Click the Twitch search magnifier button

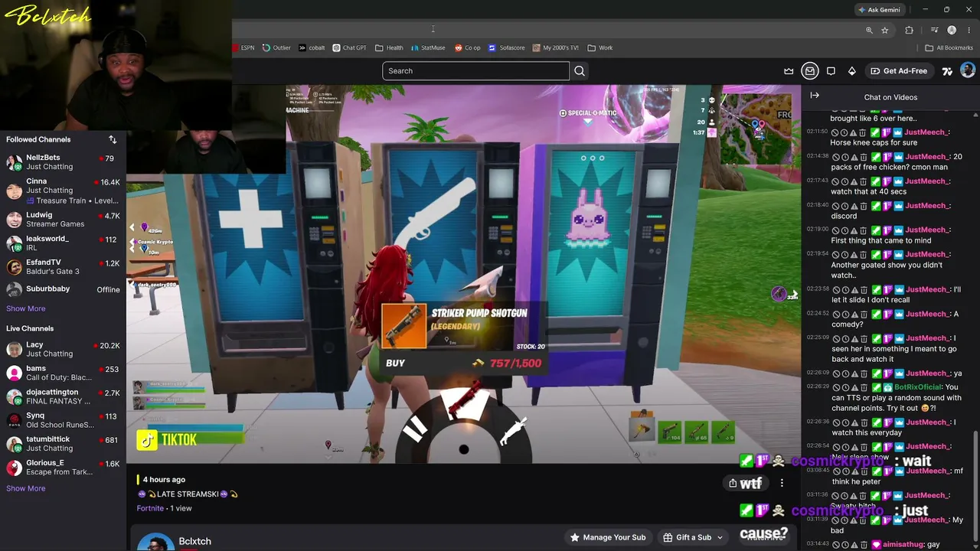click(580, 71)
